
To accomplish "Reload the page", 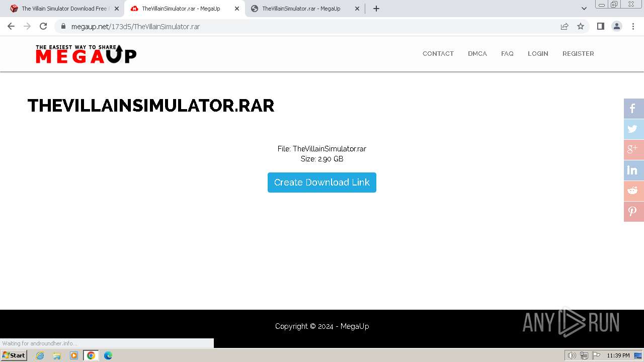I will [x=43, y=26].
